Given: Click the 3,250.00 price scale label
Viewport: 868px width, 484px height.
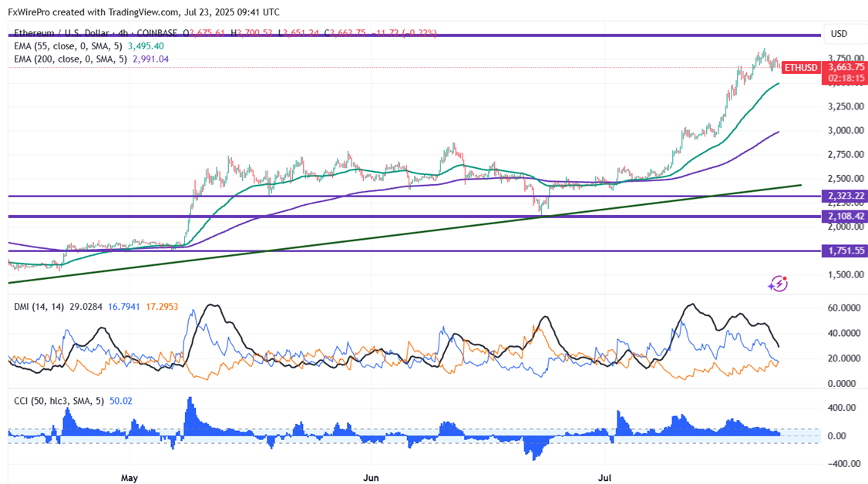Looking at the screenshot, I should coord(846,106).
